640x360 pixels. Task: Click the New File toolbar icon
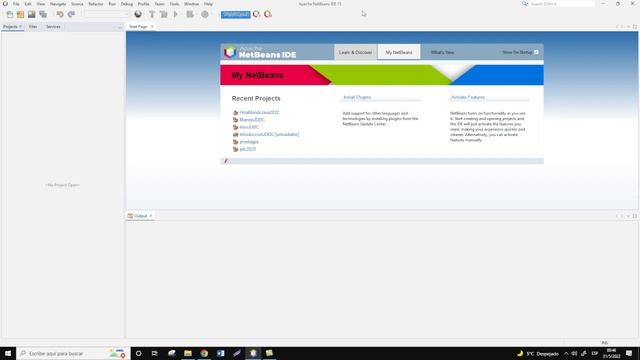pyautogui.click(x=9, y=14)
